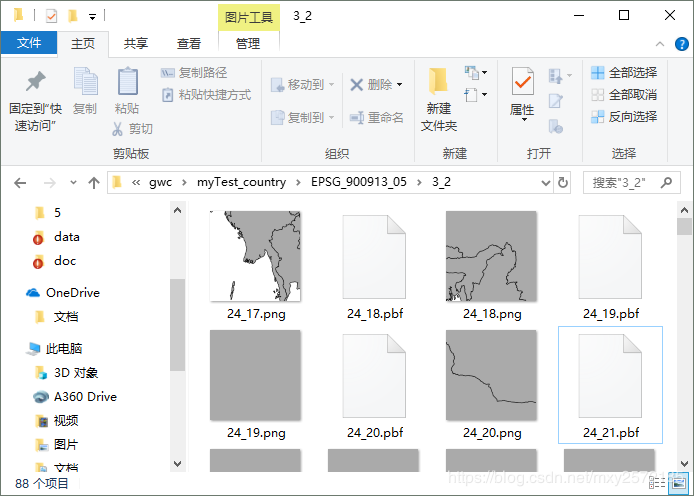
Task: Select Copy path (复制路径)
Action: (194, 73)
